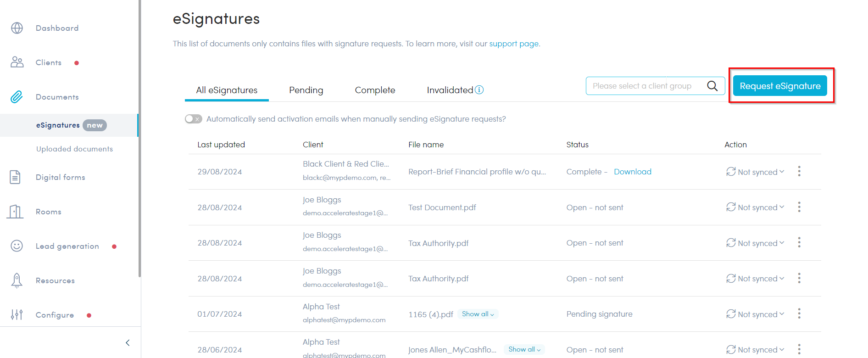Click the Resources rocket icon
Image resolution: width=868 pixels, height=358 pixels.
(x=17, y=280)
